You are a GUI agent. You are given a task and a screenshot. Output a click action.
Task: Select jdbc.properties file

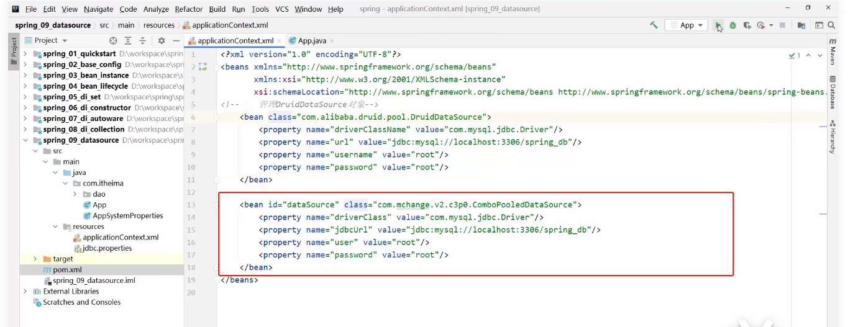pyautogui.click(x=107, y=248)
